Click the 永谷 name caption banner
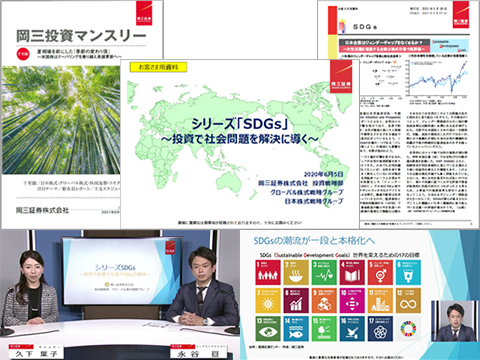480x360 pixels. pos(199,353)
